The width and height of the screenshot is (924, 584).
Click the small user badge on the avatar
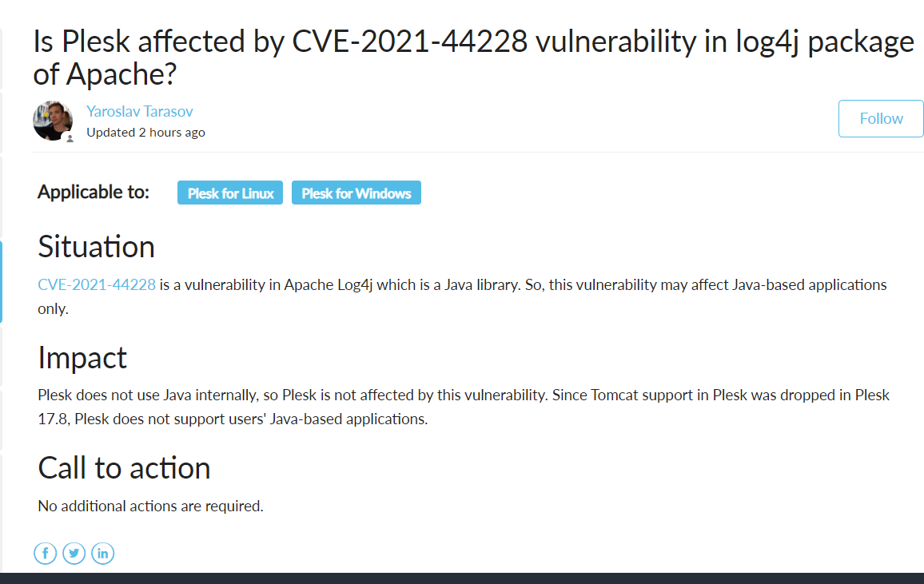(70, 139)
